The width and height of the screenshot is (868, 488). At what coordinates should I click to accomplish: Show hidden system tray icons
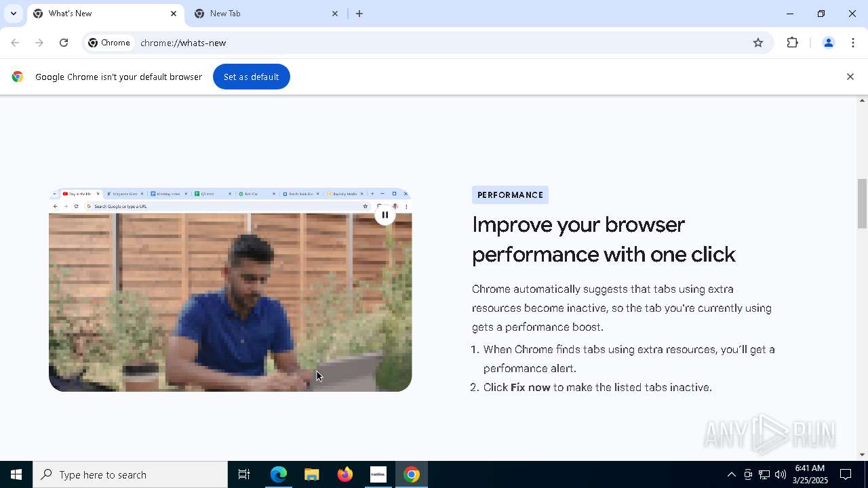(x=731, y=474)
